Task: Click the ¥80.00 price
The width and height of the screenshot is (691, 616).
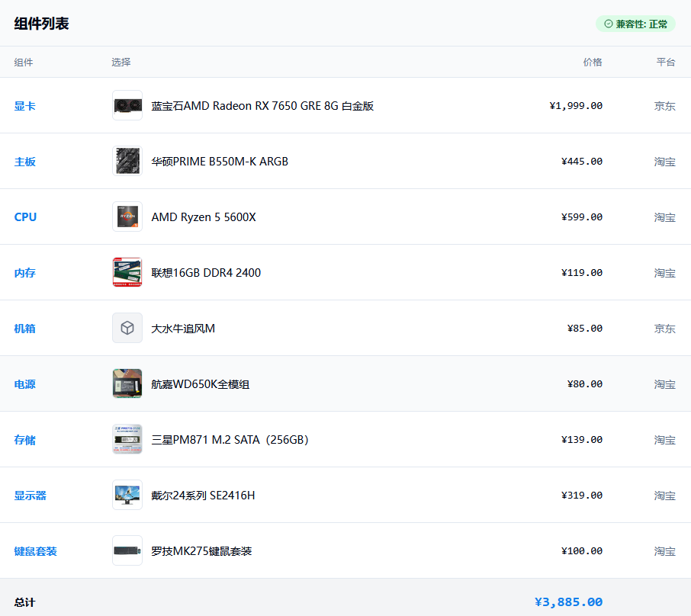Action: tap(585, 383)
